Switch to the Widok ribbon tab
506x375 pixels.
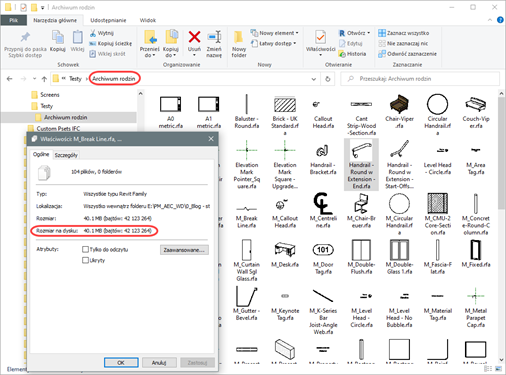point(148,20)
